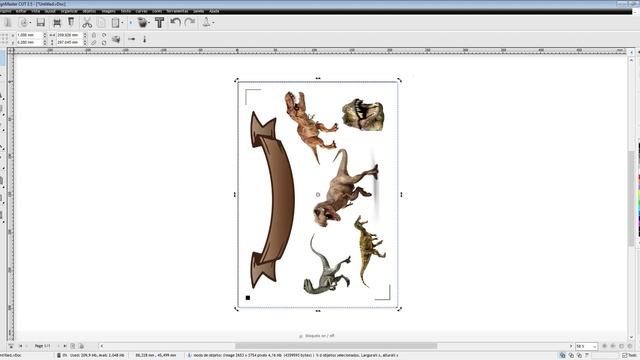Open the Ferramentas menu
This screenshot has height=360, width=640.
point(178,11)
